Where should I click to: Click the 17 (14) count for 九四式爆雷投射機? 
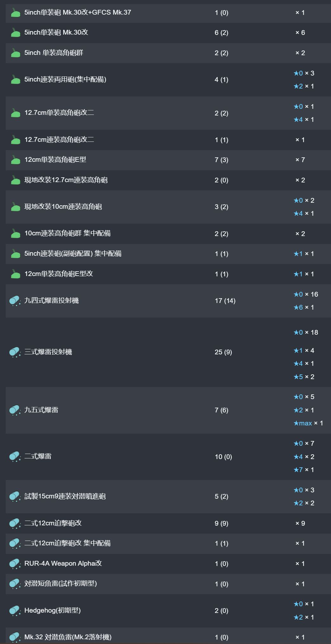[225, 301]
